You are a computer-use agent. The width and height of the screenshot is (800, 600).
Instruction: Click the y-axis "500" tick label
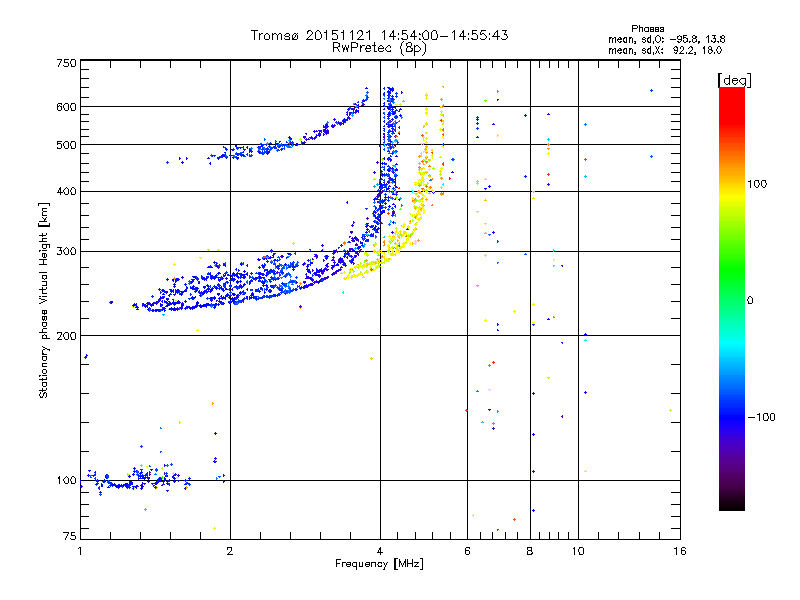coord(66,145)
